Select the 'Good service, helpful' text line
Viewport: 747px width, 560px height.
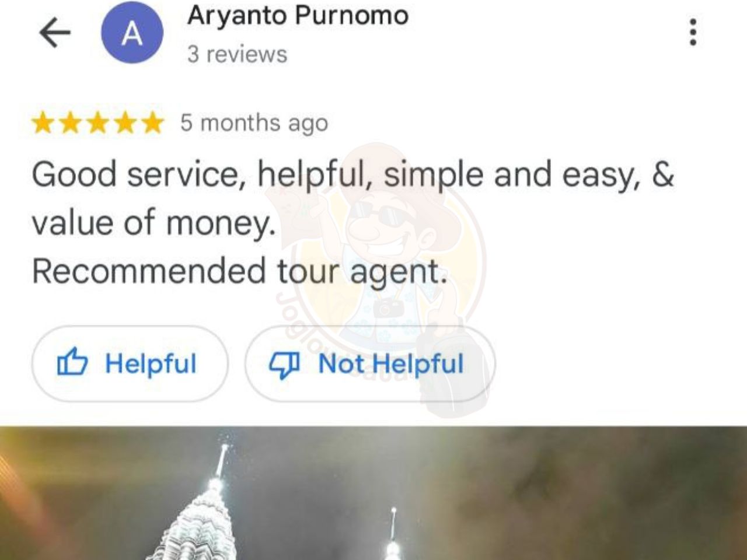pos(352,174)
